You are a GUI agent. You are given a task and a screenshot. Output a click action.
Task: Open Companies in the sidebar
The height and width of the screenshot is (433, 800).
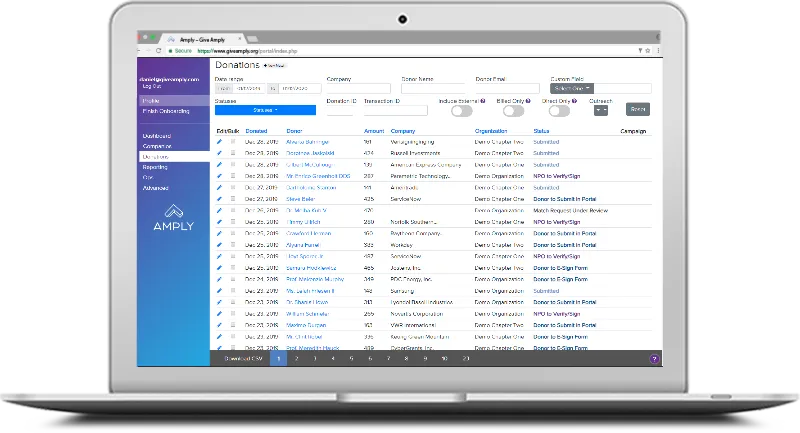[157, 146]
